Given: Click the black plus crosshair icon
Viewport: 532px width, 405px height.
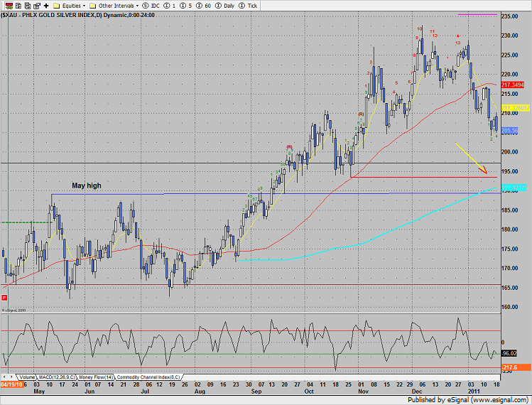Looking at the screenshot, I should click(x=46, y=5).
